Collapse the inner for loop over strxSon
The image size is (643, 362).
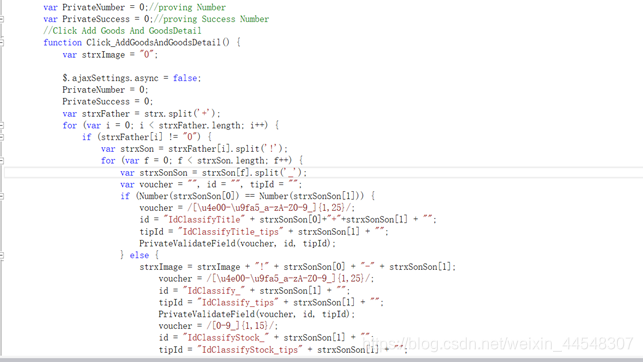click(1, 161)
